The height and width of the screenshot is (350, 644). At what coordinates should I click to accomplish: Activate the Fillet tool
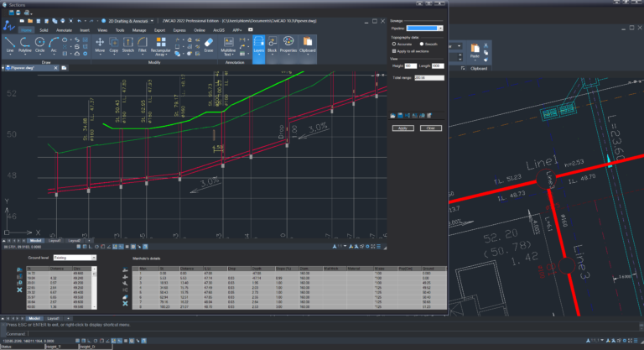point(143,44)
